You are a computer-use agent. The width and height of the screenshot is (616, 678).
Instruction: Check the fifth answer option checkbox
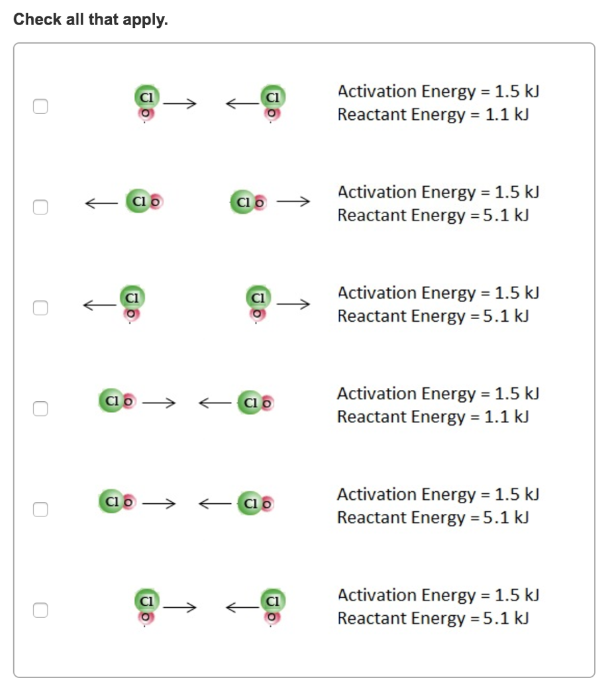(40, 509)
